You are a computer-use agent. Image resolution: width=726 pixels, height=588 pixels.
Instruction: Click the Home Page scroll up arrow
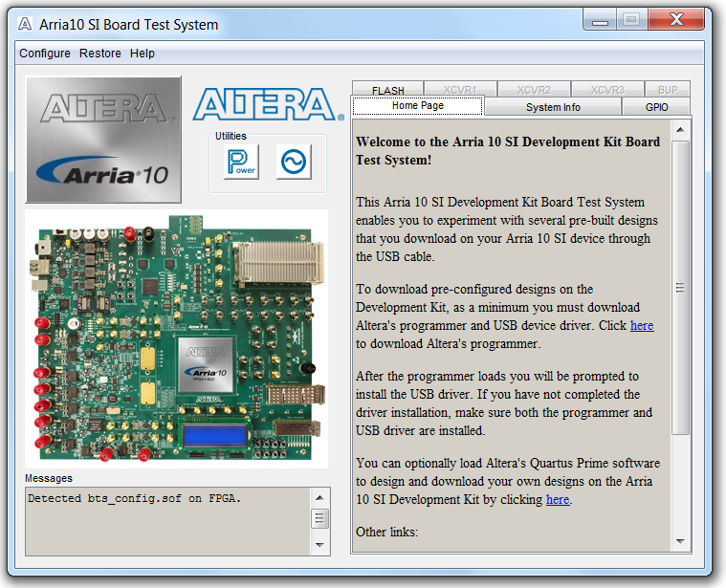point(680,129)
